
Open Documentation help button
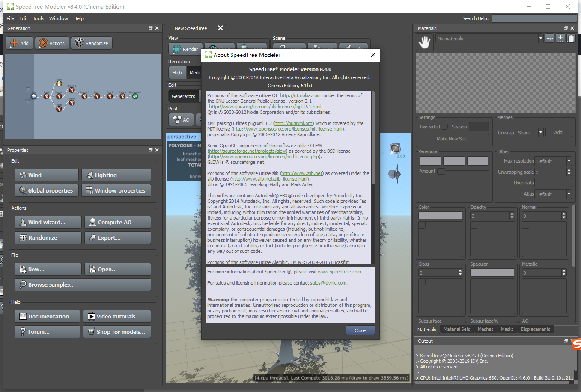point(48,316)
